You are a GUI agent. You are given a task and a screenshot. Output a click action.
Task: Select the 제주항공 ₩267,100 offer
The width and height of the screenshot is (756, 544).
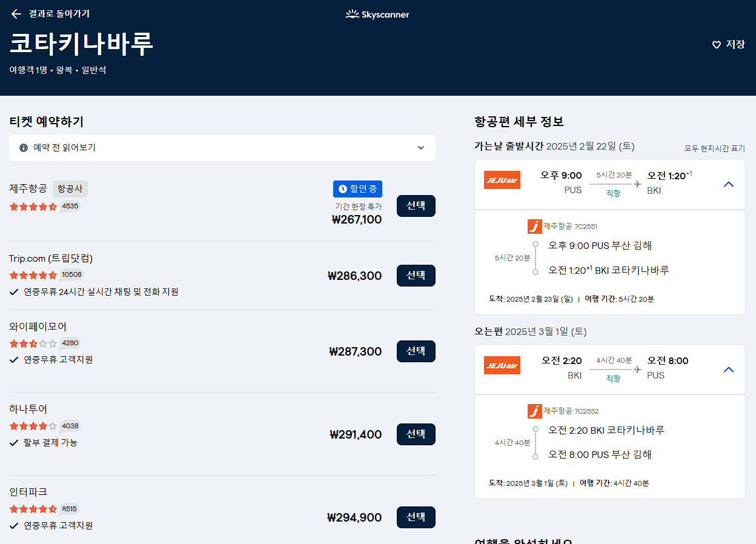416,206
